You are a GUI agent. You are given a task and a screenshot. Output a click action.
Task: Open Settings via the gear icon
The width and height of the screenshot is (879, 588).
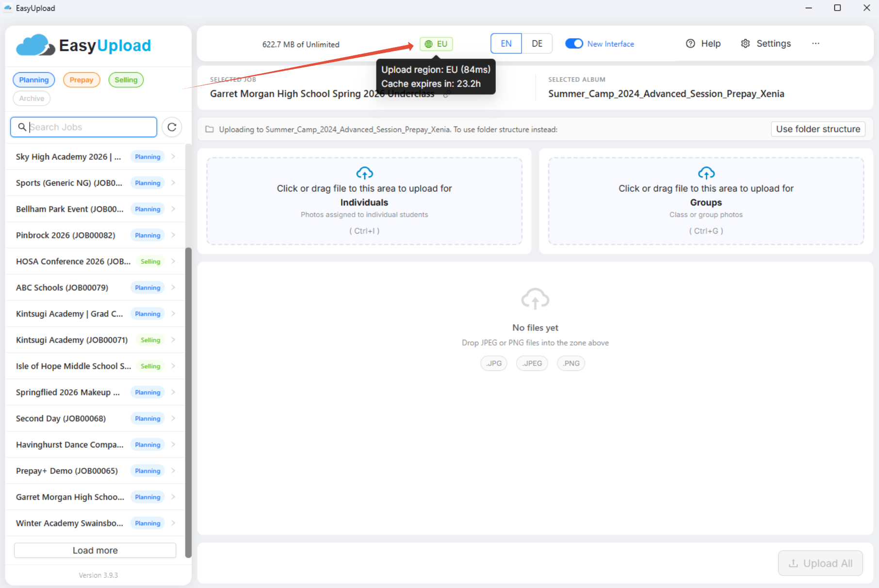[x=746, y=44]
